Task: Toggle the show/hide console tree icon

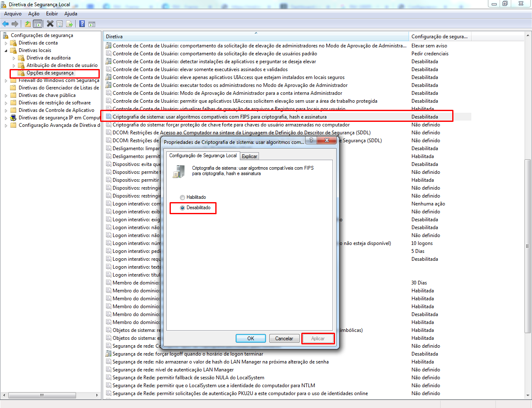Action: pos(38,24)
